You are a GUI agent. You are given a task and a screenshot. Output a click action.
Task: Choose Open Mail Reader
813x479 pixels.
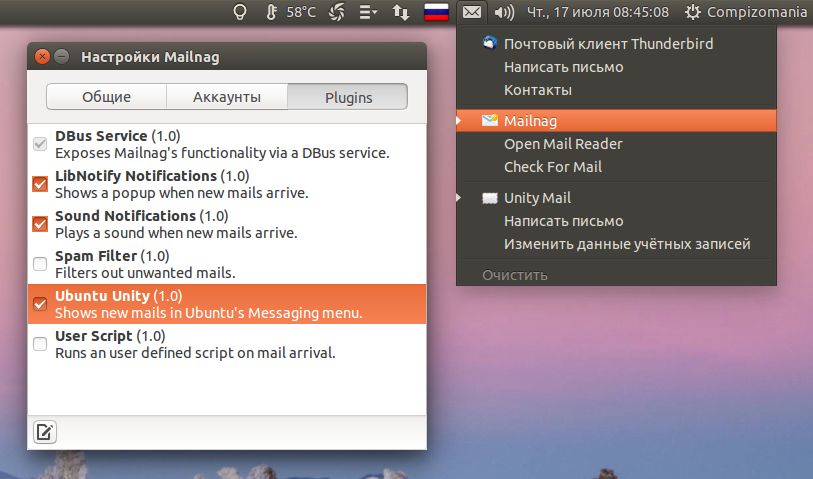point(563,144)
